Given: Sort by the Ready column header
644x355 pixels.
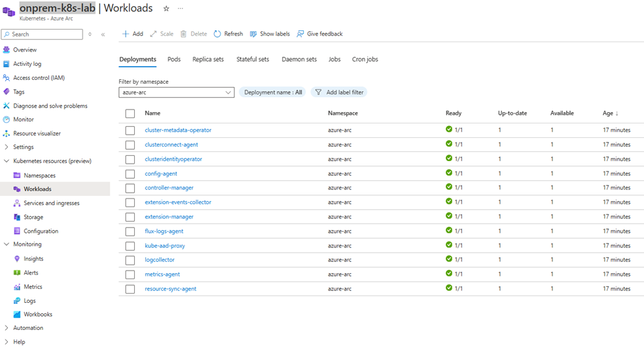Looking at the screenshot, I should point(453,113).
